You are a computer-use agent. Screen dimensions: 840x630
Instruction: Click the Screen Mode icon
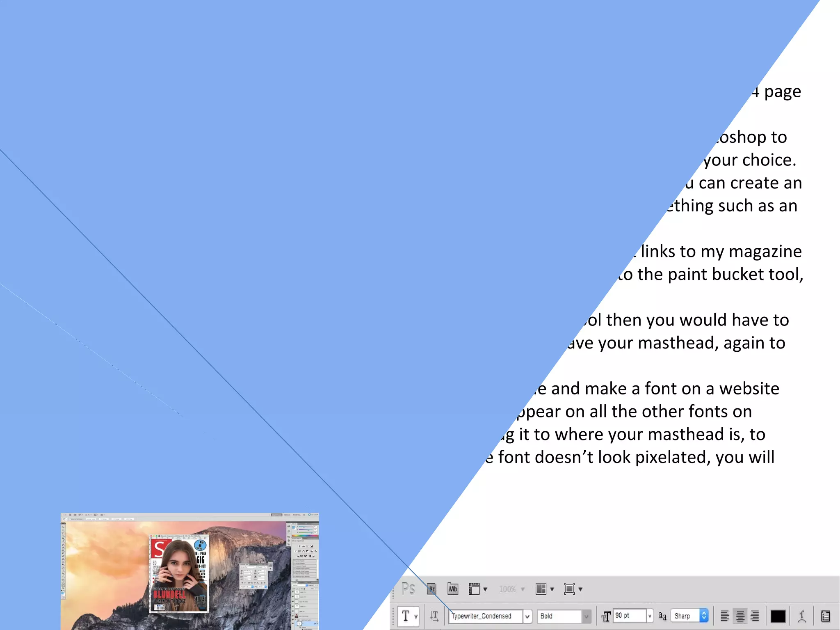click(569, 589)
